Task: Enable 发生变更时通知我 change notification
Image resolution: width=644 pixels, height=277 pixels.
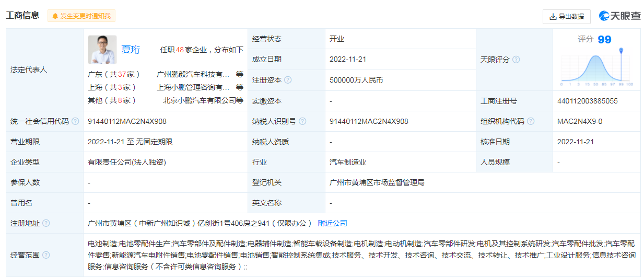Action: 81,16
